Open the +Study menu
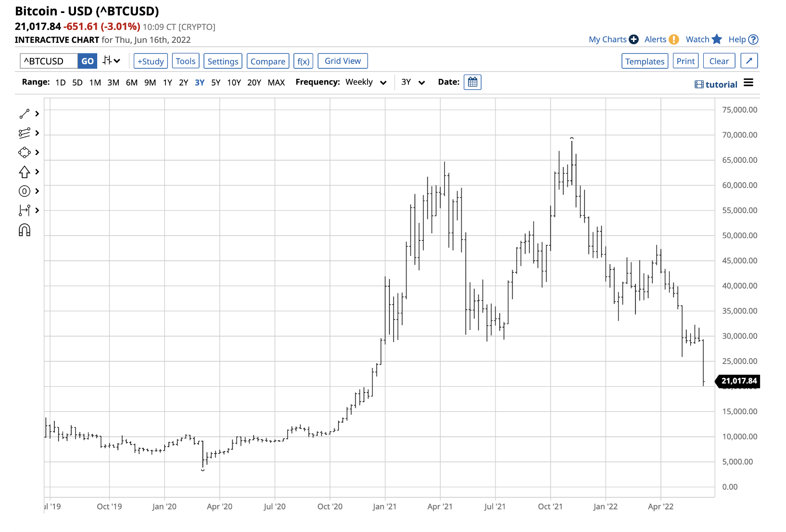Image resolution: width=786 pixels, height=532 pixels. [151, 61]
